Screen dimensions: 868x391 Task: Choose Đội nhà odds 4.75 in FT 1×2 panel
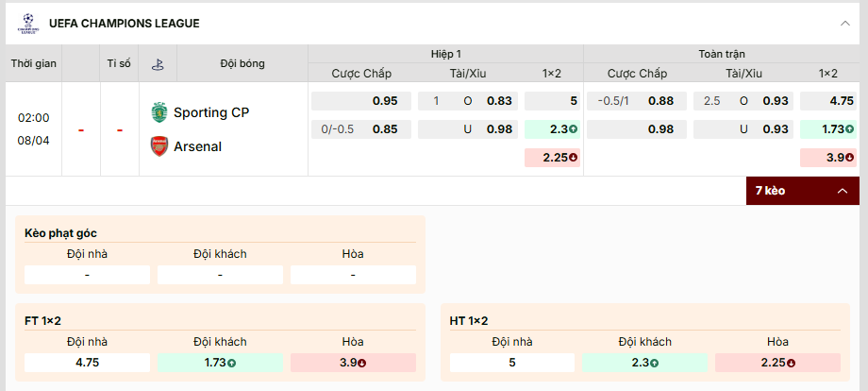coord(87,363)
